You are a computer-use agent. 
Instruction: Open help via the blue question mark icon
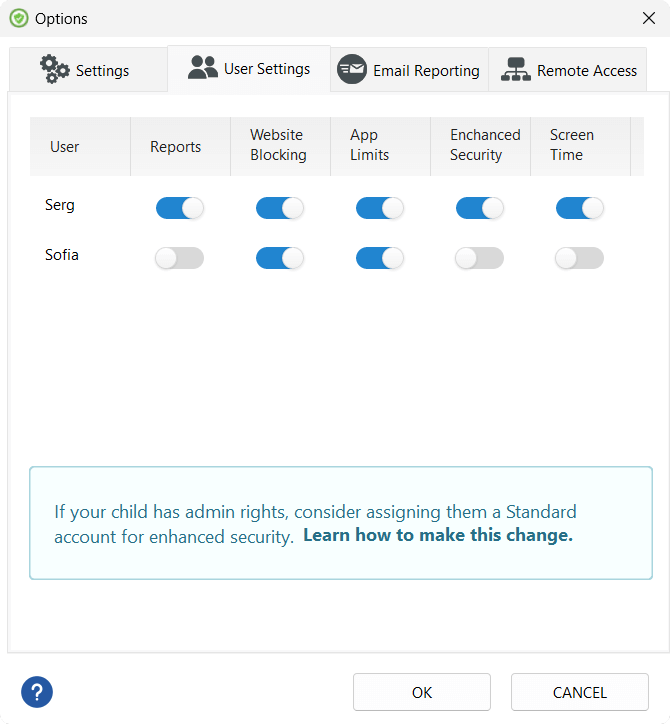coord(37,691)
